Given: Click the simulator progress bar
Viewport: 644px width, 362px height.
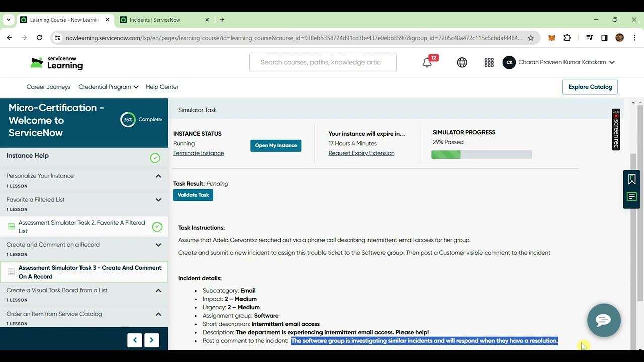Looking at the screenshot, I should pos(481,154).
